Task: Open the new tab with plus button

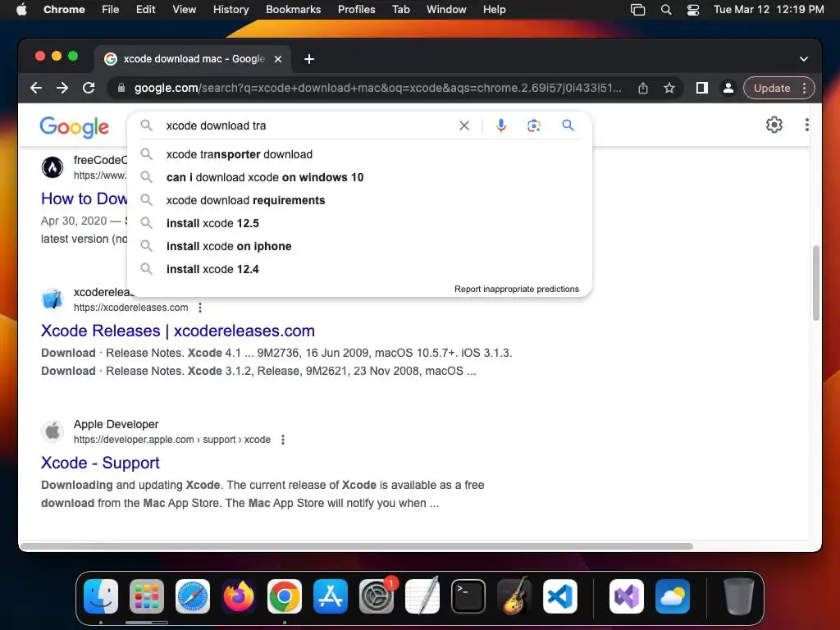Action: [309, 59]
